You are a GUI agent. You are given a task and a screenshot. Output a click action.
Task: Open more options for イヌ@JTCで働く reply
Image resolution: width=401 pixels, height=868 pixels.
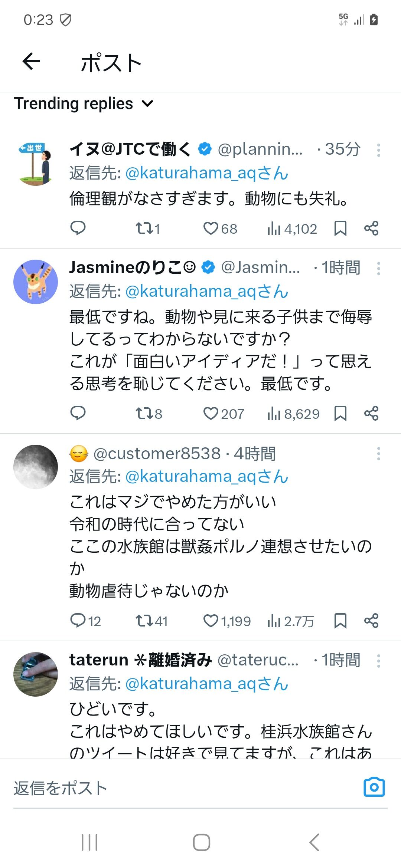point(378,150)
